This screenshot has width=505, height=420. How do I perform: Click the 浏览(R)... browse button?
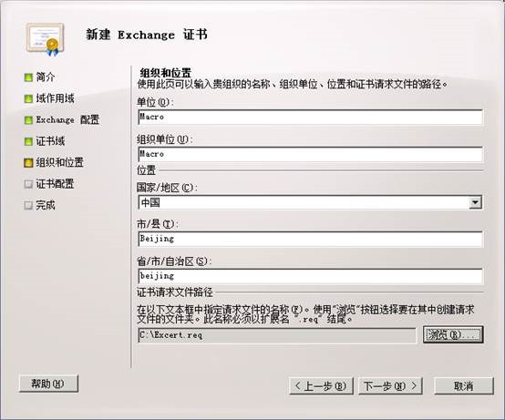pyautogui.click(x=453, y=334)
